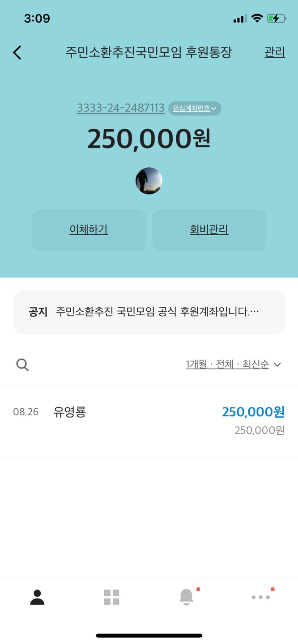Open the member profile photo

(x=149, y=181)
